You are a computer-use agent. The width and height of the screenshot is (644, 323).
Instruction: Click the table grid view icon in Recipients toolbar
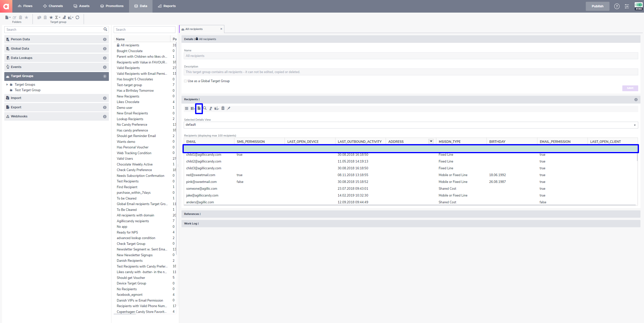(x=187, y=108)
